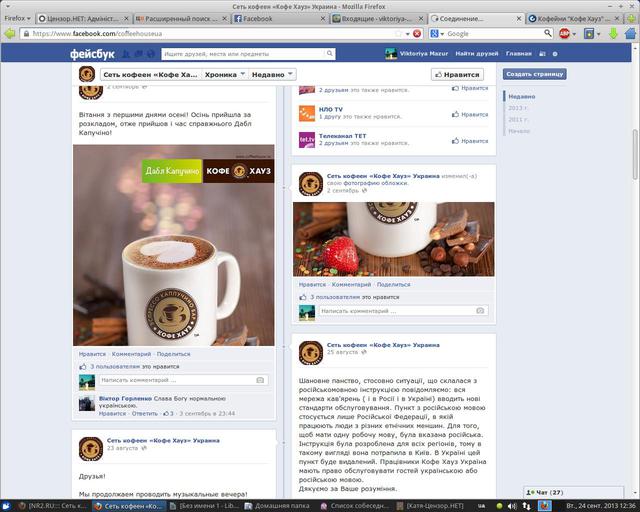640x512 pixels.
Task: Open the Телеканал ТЕТ page thumbnail
Action: click(307, 140)
